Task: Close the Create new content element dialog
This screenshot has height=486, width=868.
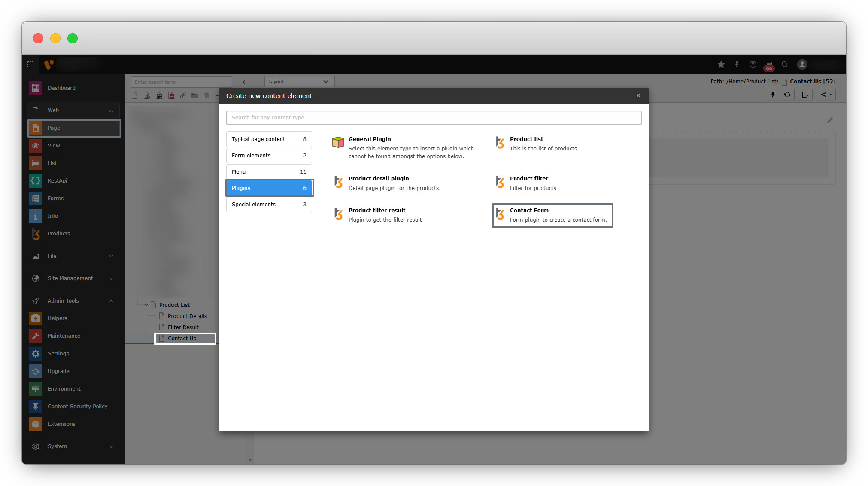Action: [638, 95]
